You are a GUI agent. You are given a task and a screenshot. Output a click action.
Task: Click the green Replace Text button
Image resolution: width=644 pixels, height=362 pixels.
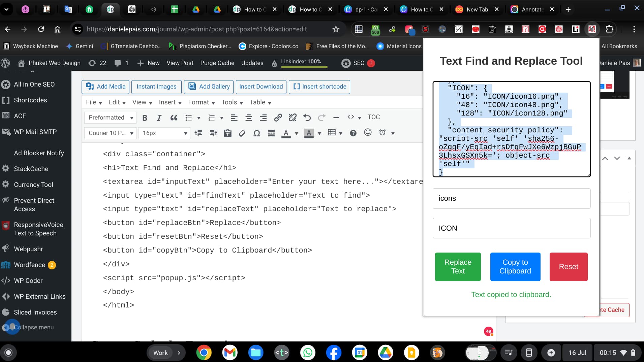(x=458, y=267)
